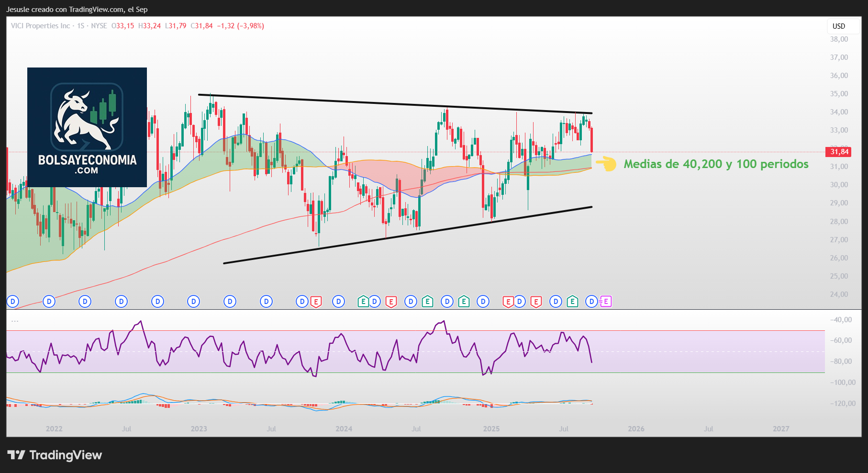Image resolution: width=868 pixels, height=473 pixels.
Task: Open the first red earnings E marker (late 2023)
Action: (316, 302)
